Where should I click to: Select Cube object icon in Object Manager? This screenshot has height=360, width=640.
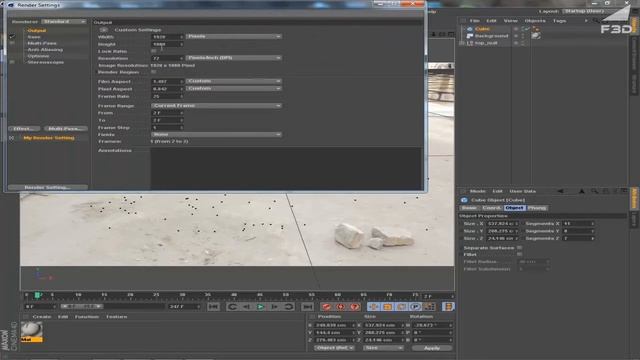pos(469,29)
